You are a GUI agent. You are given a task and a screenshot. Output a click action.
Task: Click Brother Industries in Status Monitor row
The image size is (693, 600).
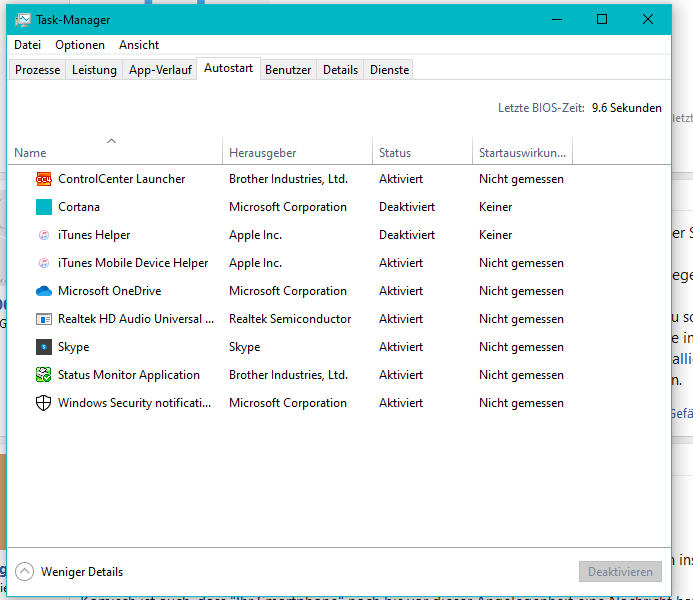click(289, 375)
